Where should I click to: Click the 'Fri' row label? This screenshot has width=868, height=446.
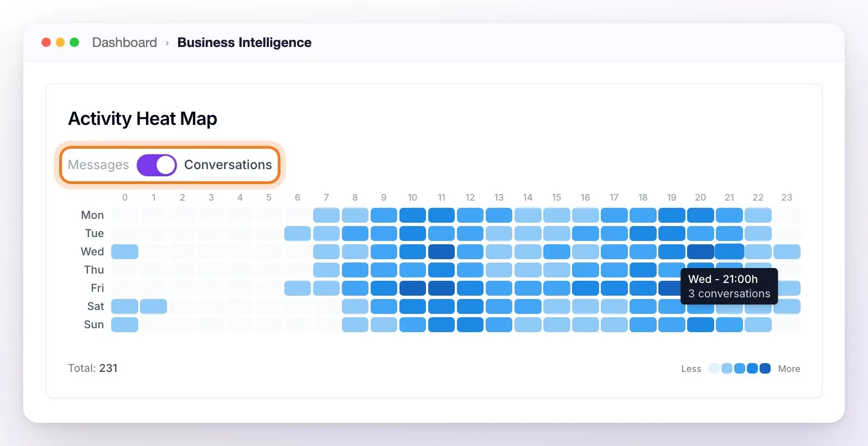click(x=97, y=288)
